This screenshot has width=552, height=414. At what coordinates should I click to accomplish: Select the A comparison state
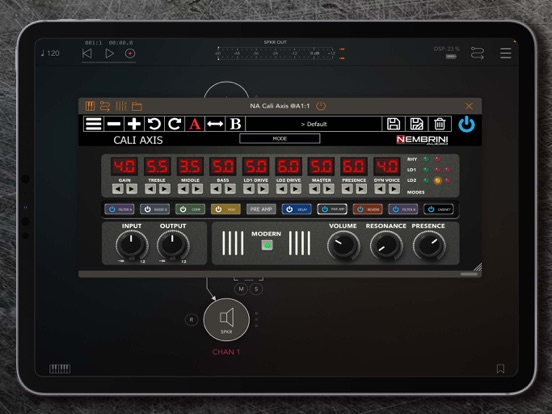[195, 124]
